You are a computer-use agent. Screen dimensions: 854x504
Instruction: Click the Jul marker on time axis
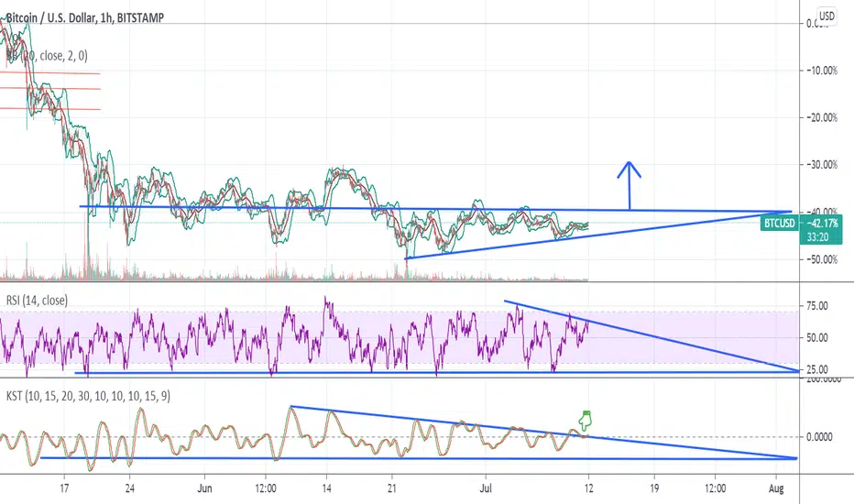pos(486,488)
